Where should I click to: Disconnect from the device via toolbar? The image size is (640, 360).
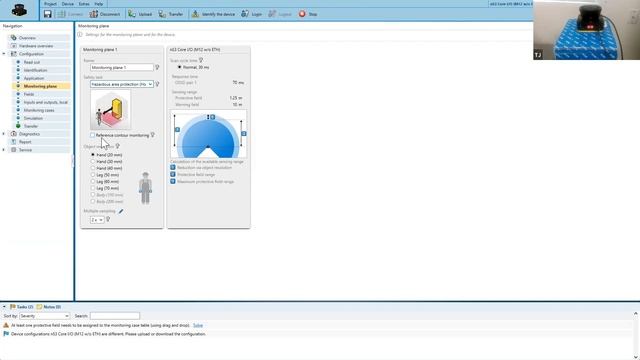[105, 14]
